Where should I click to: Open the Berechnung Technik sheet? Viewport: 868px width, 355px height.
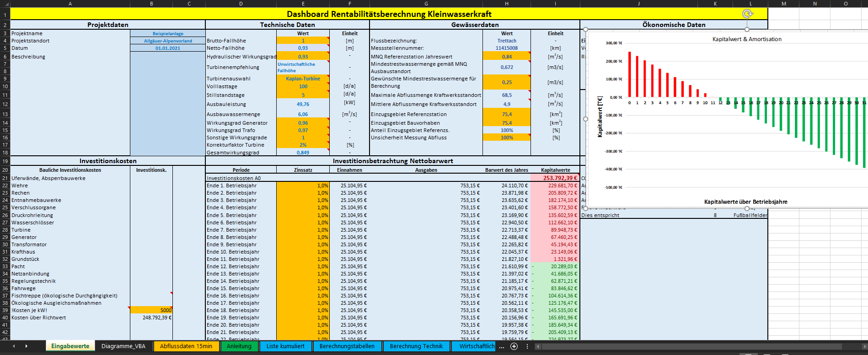tap(416, 346)
